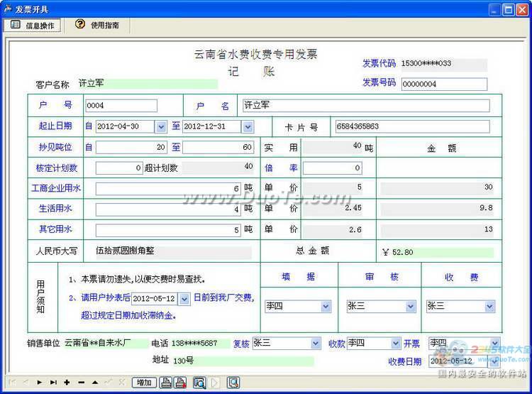
Task: Click the minus delete-record icon
Action: click(x=81, y=383)
